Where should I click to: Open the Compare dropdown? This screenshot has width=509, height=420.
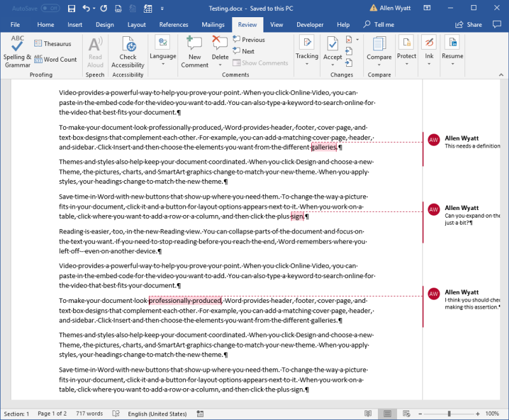(x=379, y=52)
